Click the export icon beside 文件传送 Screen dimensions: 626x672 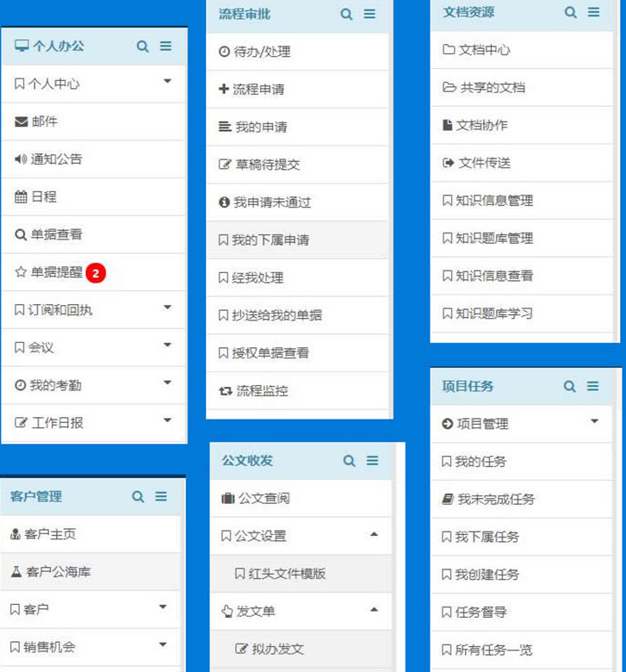(x=449, y=163)
